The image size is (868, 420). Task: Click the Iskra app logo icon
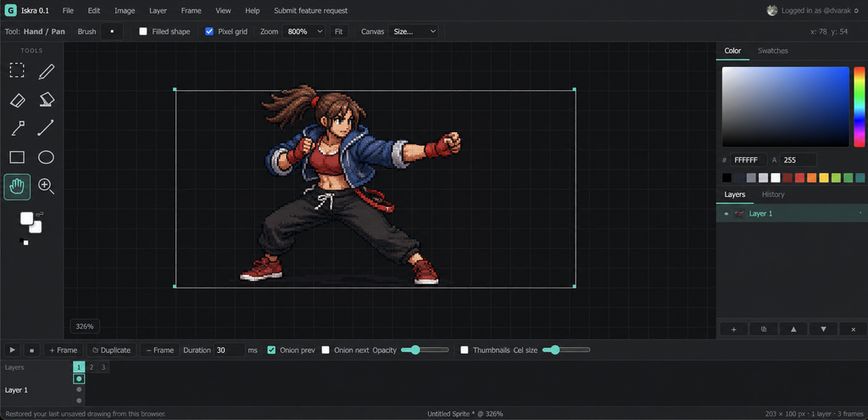10,10
